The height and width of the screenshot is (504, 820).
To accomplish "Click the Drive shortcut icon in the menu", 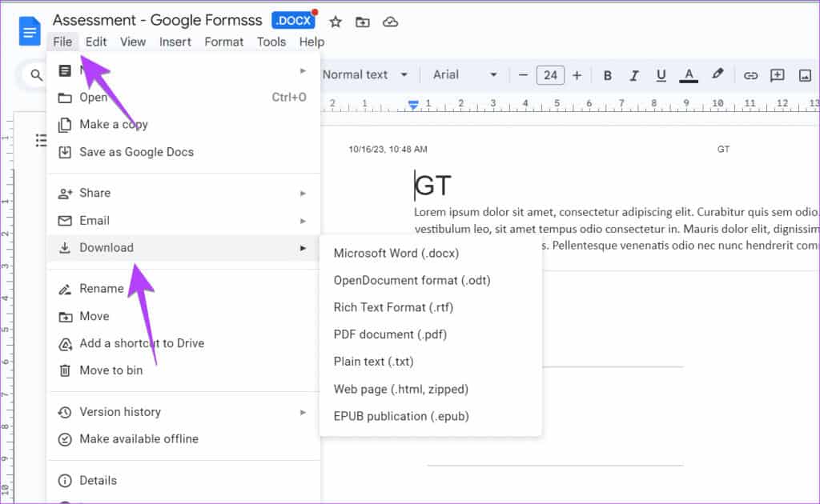I will (65, 344).
